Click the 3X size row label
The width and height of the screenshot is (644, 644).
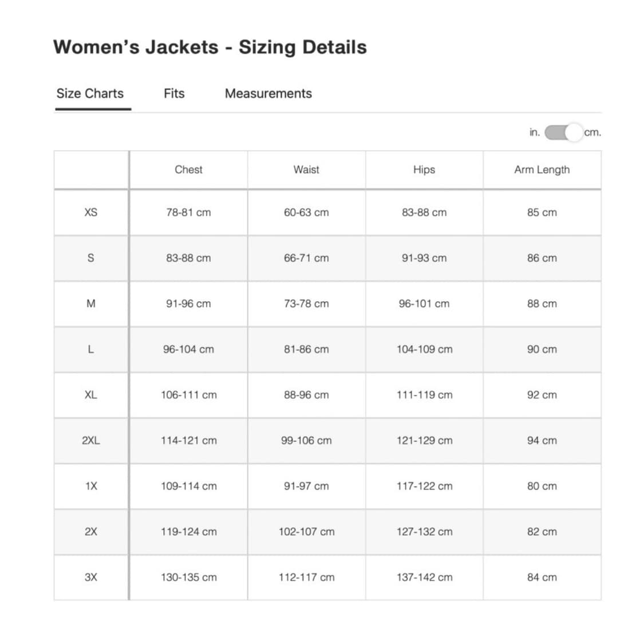pos(91,577)
